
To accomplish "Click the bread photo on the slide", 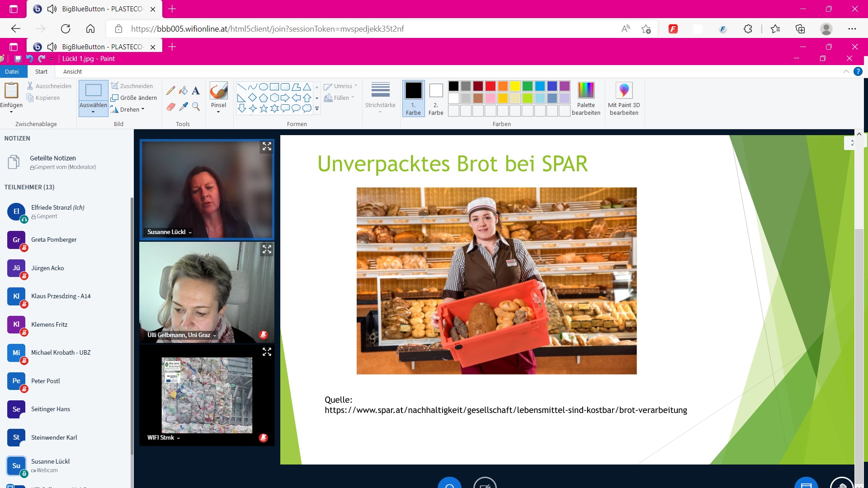I will (x=496, y=281).
